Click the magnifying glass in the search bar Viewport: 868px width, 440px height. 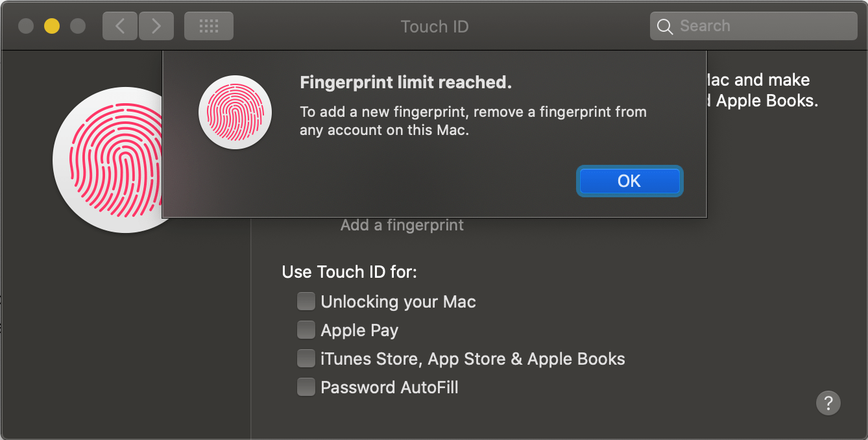(665, 26)
